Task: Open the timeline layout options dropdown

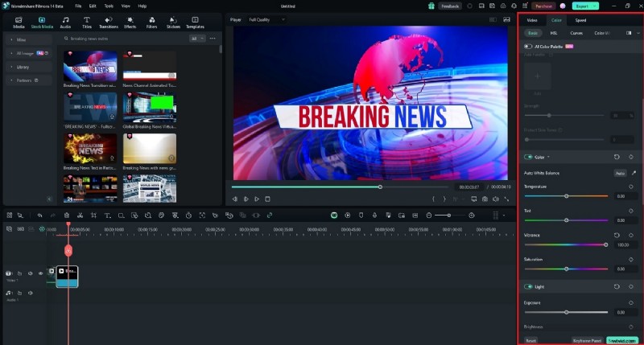Action: coord(504,216)
